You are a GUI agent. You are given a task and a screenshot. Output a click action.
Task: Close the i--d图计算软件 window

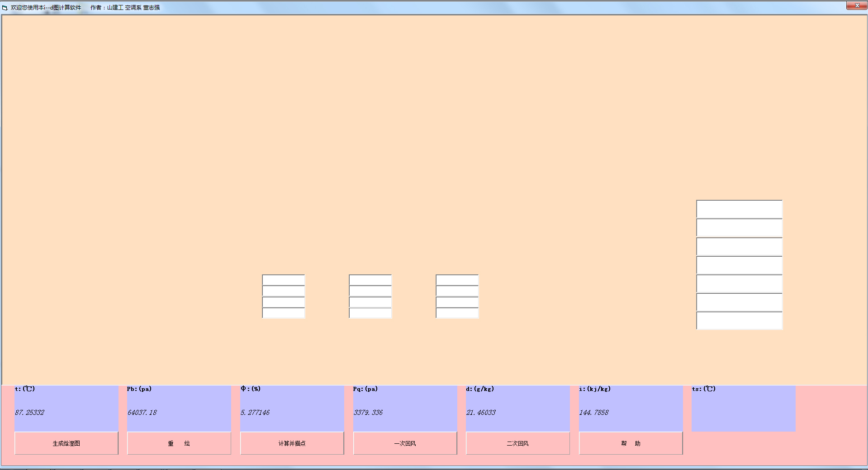point(857,5)
